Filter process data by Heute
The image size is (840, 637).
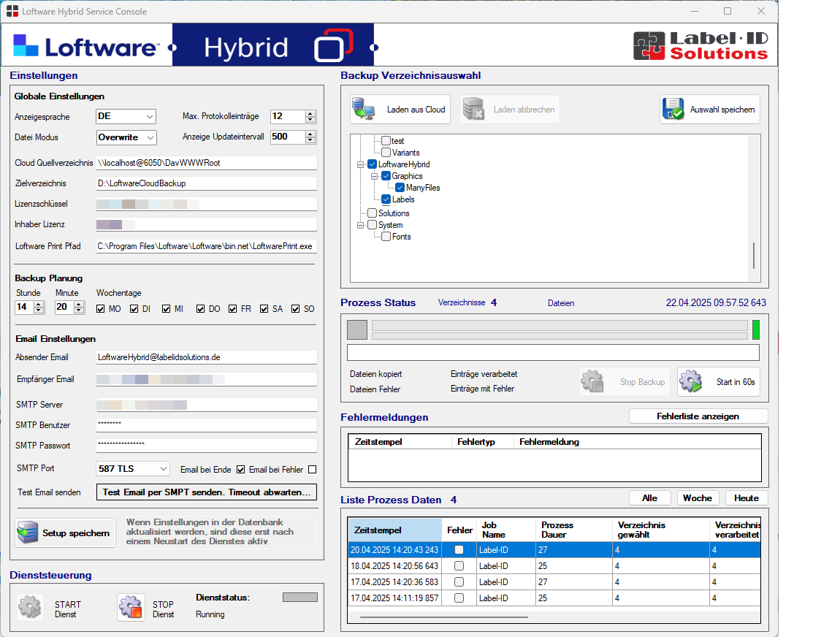[747, 497]
